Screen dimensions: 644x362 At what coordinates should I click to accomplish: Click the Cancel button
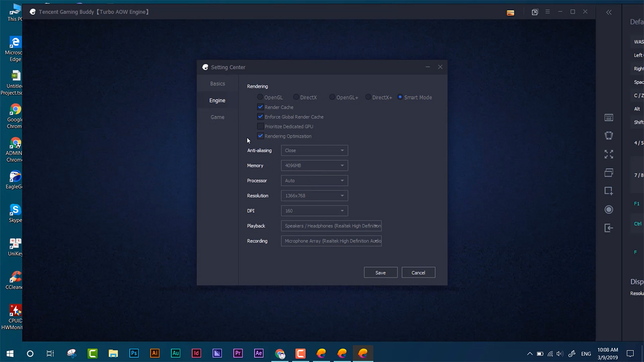[x=418, y=273]
